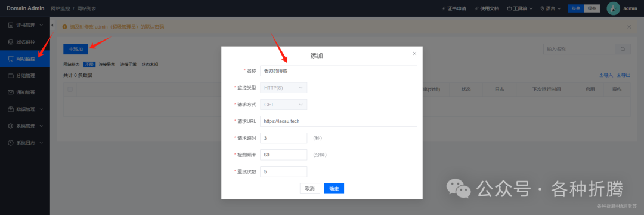Click the admin username text
The image size is (644, 215).
click(x=630, y=8)
